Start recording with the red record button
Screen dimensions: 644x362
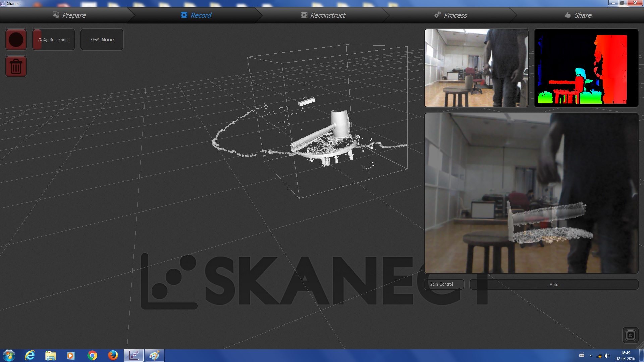(16, 40)
